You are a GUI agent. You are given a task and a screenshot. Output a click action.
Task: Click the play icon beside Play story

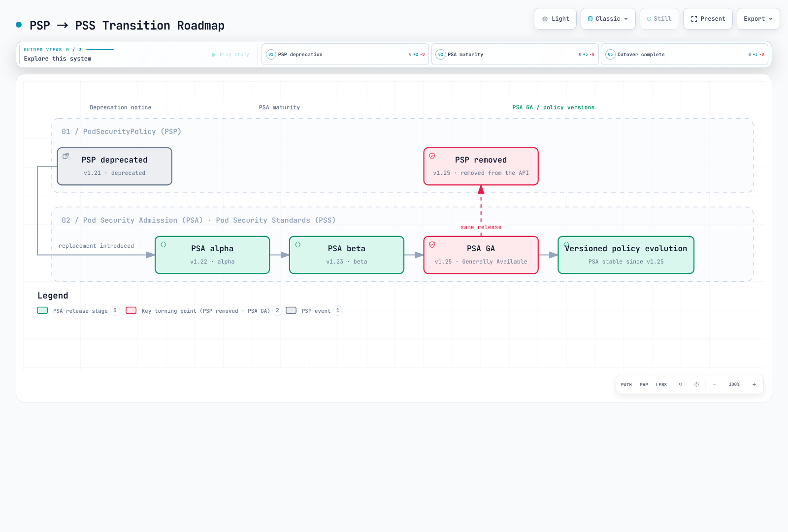214,55
